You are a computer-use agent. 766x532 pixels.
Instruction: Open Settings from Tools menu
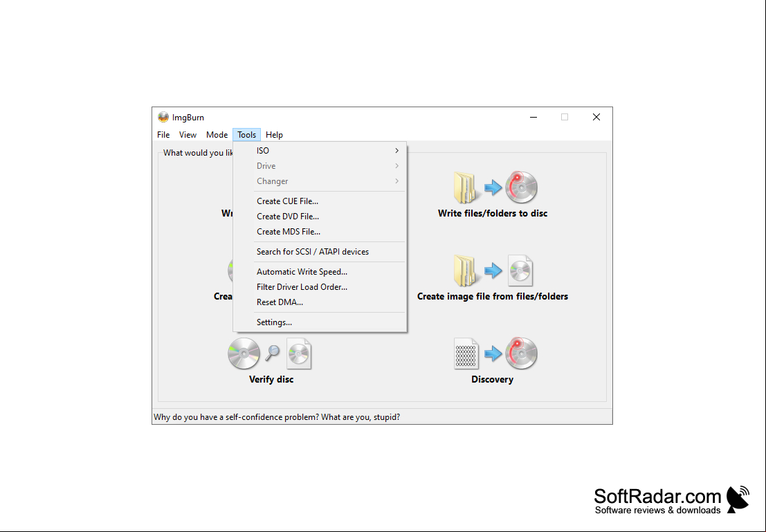tap(320, 322)
